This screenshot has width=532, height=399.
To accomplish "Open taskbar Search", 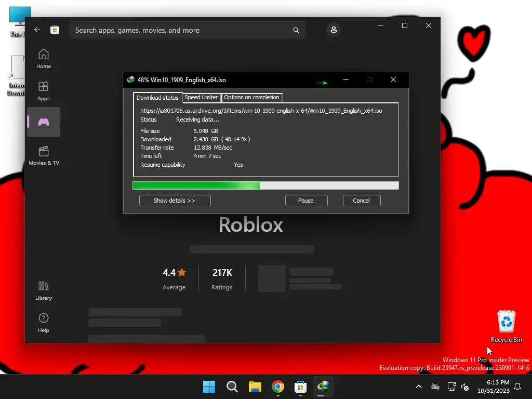I will click(x=232, y=387).
